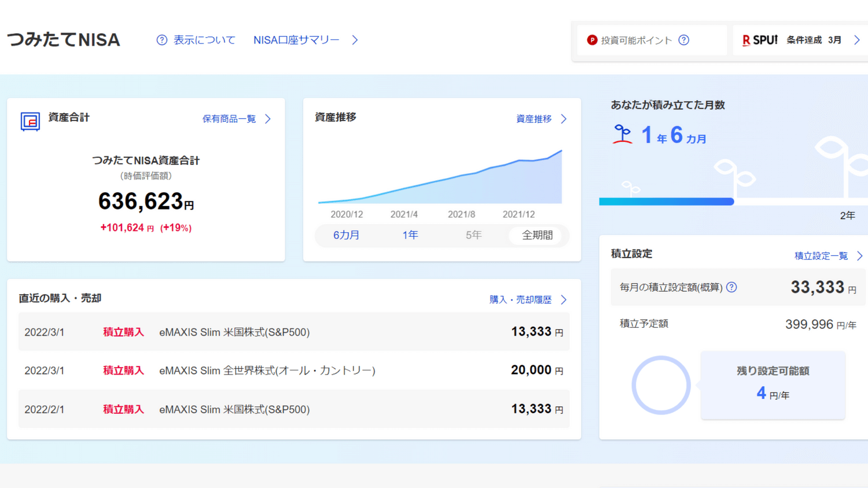This screenshot has width=868, height=488.
Task: Click the 2022/2/1 eMAXIS Slim 米国株式(S&P500) row
Action: click(x=294, y=409)
